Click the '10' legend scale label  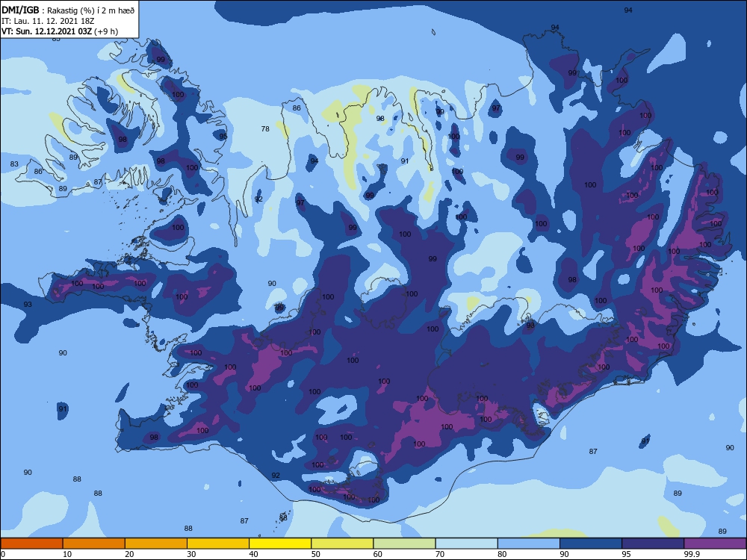(67, 554)
